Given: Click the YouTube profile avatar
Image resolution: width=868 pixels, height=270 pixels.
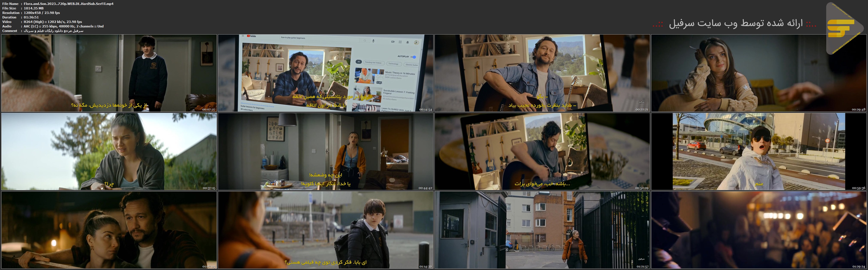Looking at the screenshot, I should (417, 42).
